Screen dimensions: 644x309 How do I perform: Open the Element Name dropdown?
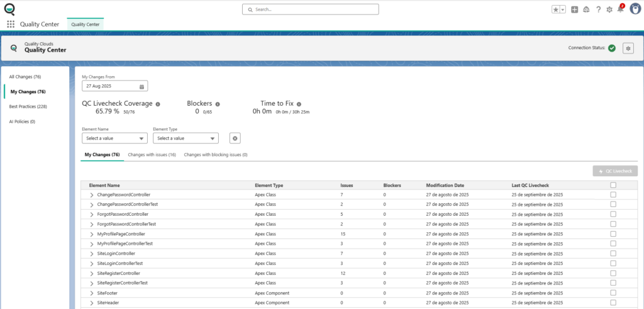tap(114, 138)
